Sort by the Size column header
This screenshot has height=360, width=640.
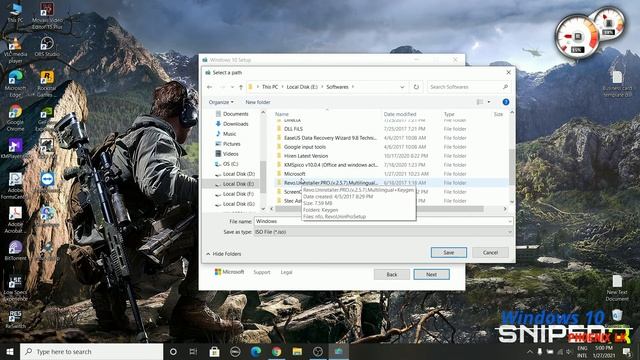pos(498,114)
